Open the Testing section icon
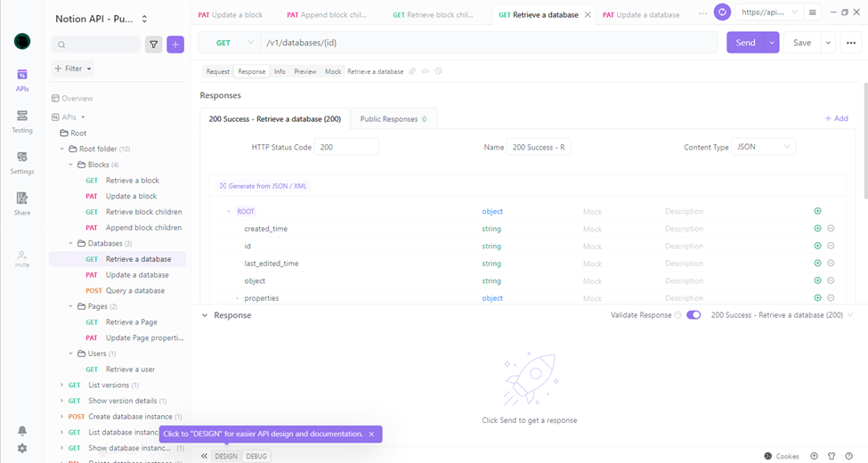The height and width of the screenshot is (463, 868). coord(22,115)
